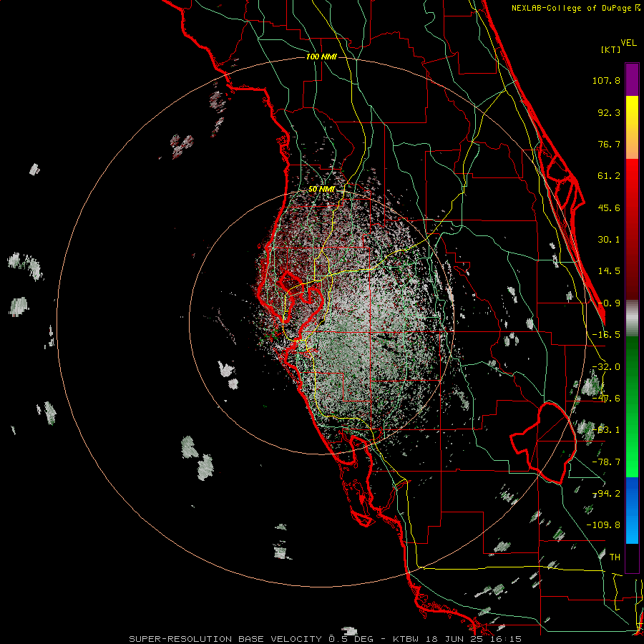This screenshot has height=644, width=644.
Task: Click the -78.7 velocity scale value
Action: (606, 462)
